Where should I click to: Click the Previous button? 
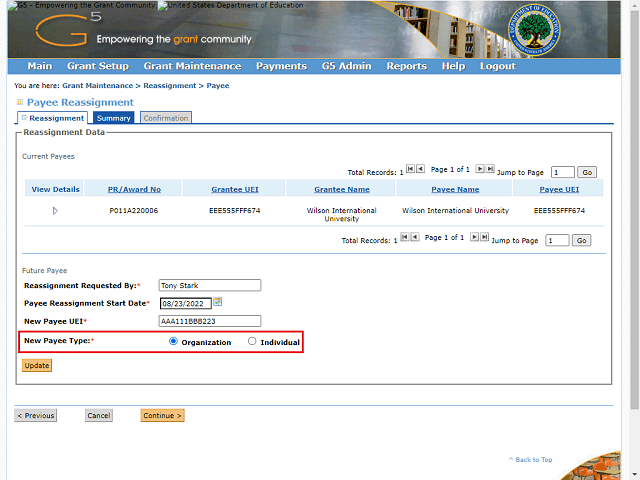(36, 416)
